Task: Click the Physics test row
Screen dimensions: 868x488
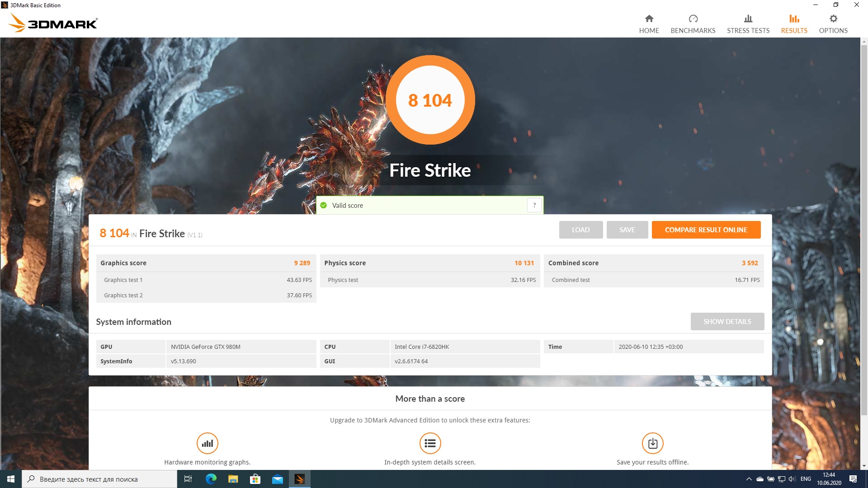Action: (x=430, y=280)
